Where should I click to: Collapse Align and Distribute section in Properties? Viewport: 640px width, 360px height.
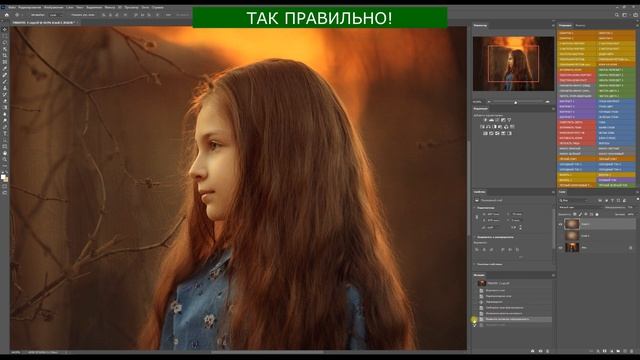[x=475, y=237]
